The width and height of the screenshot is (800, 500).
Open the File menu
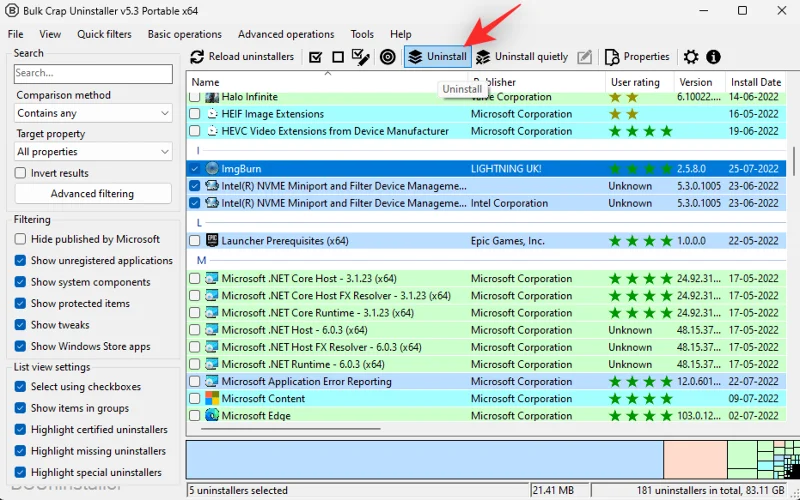(x=15, y=34)
